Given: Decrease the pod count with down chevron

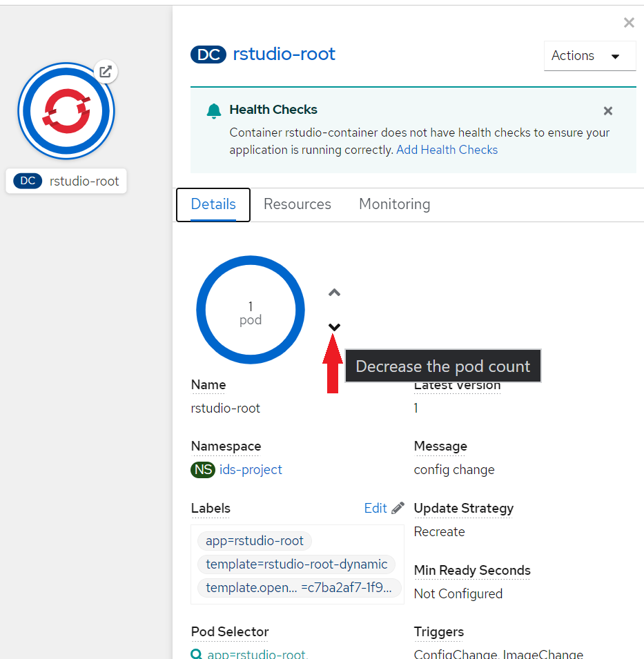Looking at the screenshot, I should click(x=334, y=326).
